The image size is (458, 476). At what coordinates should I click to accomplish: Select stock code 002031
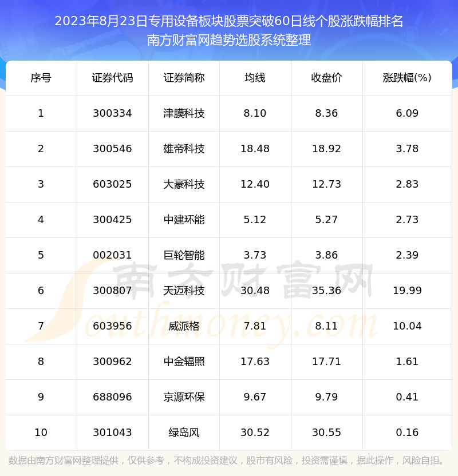(x=112, y=255)
